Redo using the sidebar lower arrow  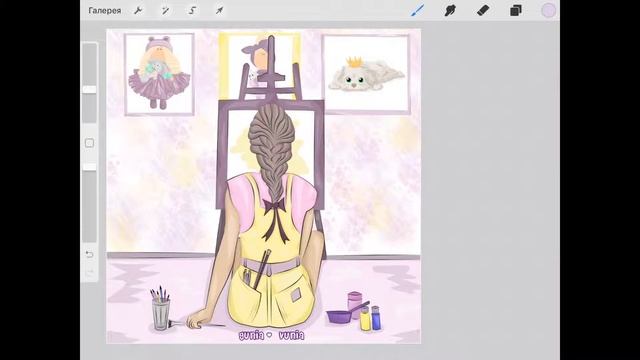coord(90,271)
